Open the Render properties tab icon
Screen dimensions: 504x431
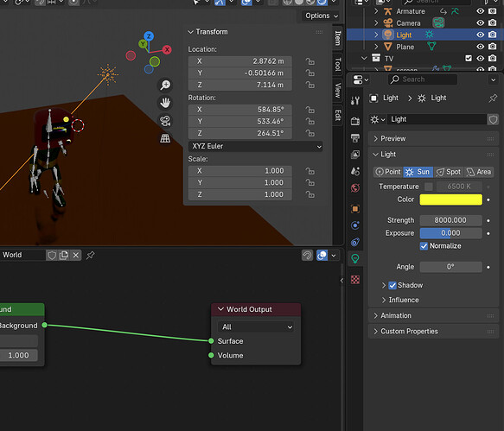355,121
